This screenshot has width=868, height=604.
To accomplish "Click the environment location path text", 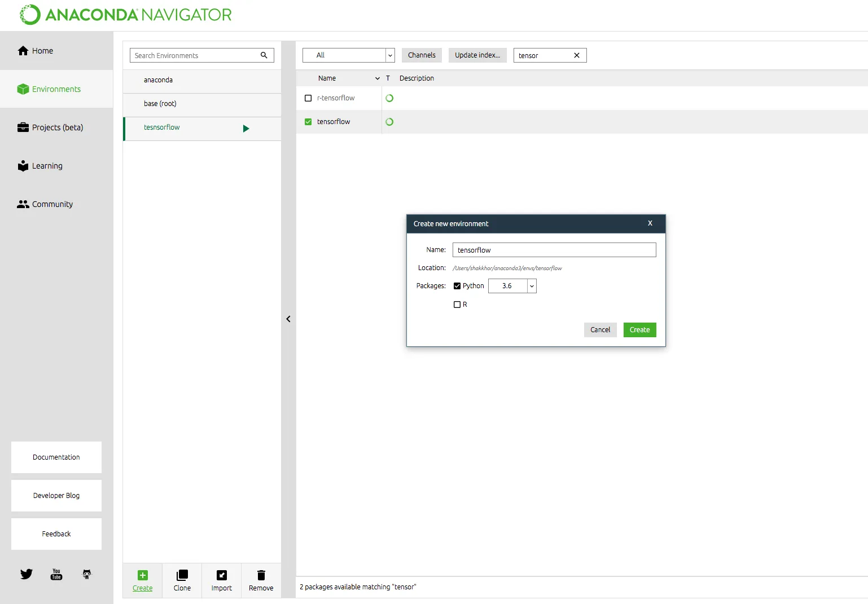I will pos(507,268).
